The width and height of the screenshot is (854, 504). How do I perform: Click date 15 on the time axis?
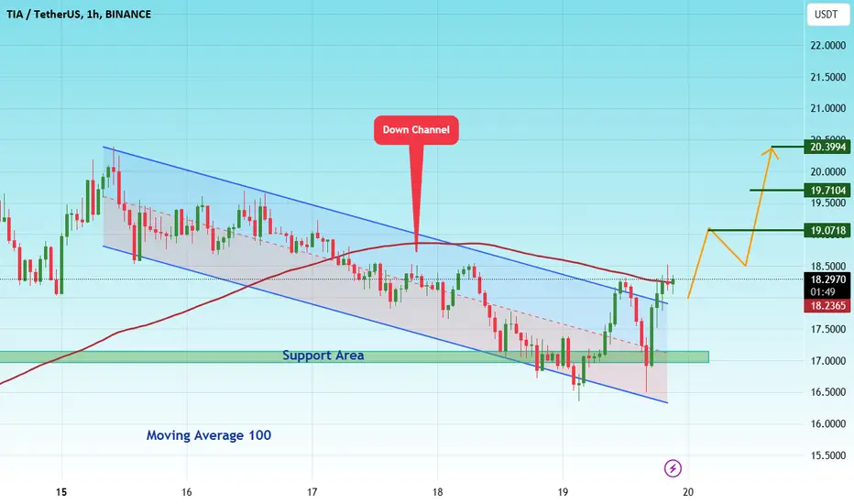click(x=61, y=492)
